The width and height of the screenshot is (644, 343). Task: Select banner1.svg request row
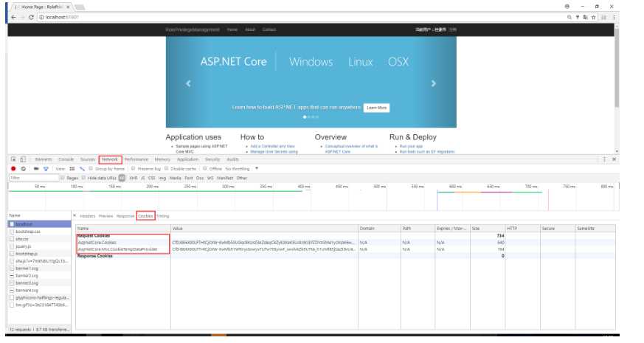tap(39, 268)
